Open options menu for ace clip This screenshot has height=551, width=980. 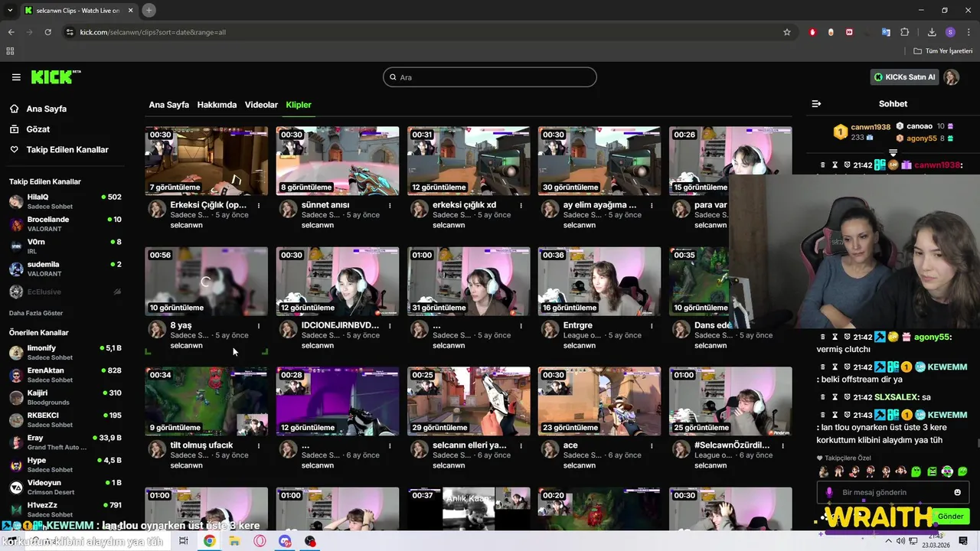(652, 445)
